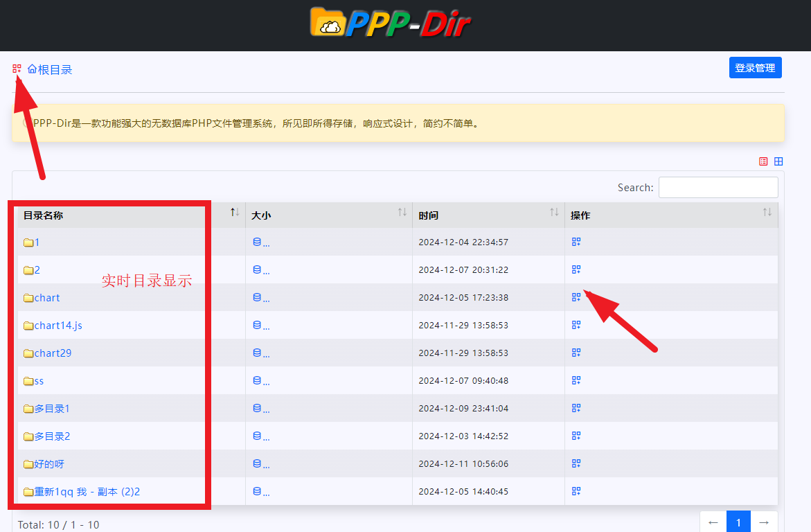Click the QR operation icon for folder 1
Screen dimensions: 811x532
576,242
